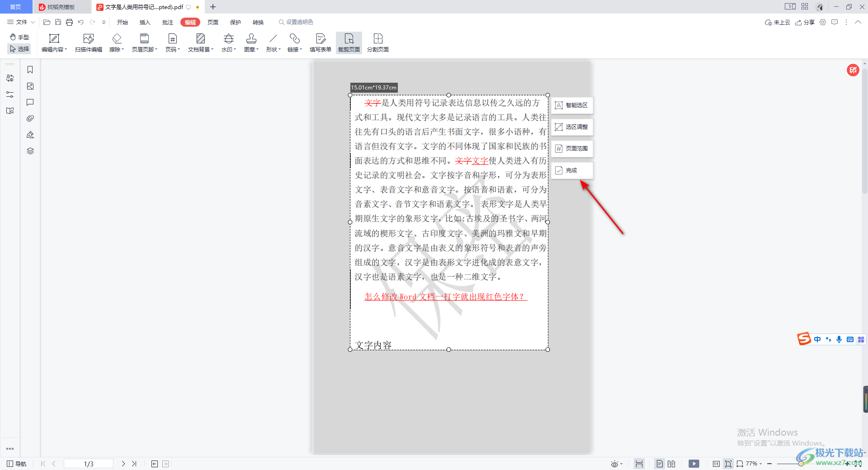Click the zoom slider handle

[801, 464]
